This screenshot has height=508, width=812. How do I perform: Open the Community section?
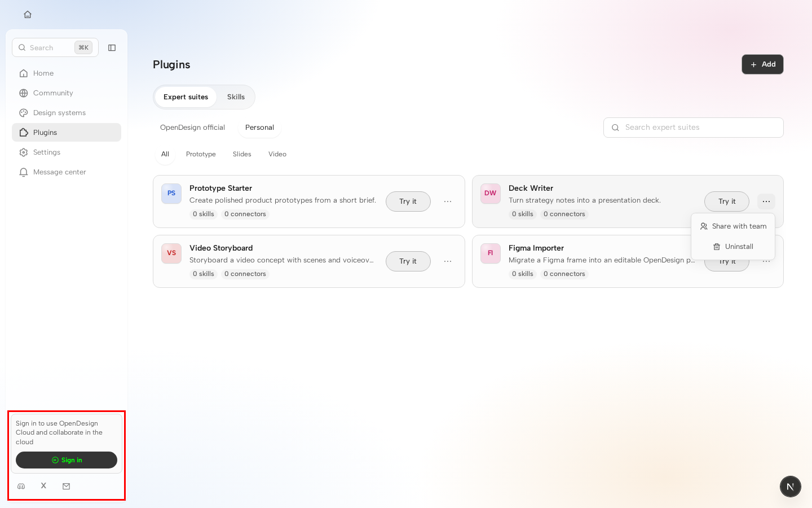click(x=67, y=93)
